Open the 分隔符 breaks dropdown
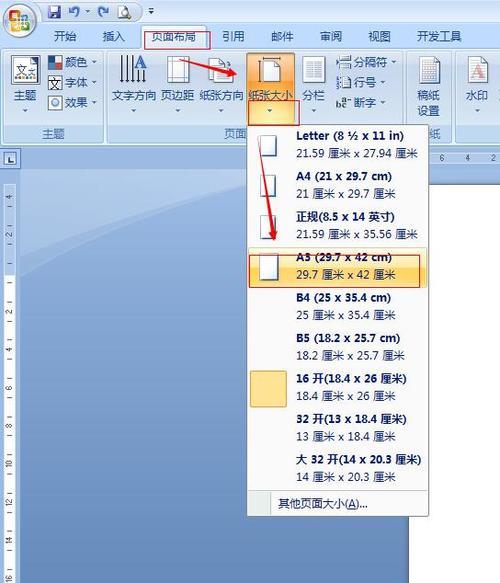500x583 pixels. click(x=366, y=62)
